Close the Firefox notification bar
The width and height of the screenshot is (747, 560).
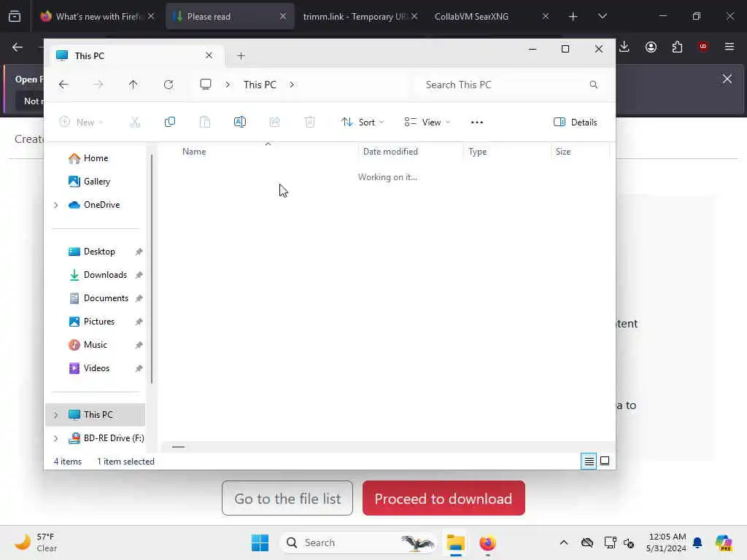727,79
